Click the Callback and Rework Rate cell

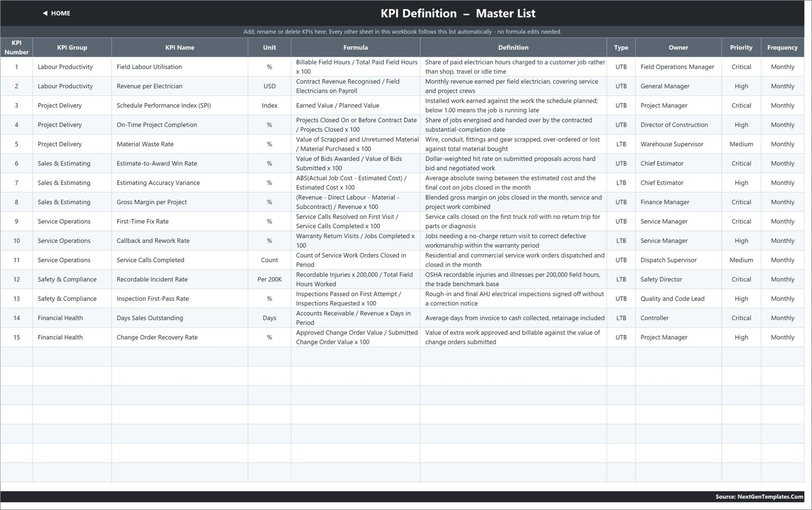[x=180, y=241]
